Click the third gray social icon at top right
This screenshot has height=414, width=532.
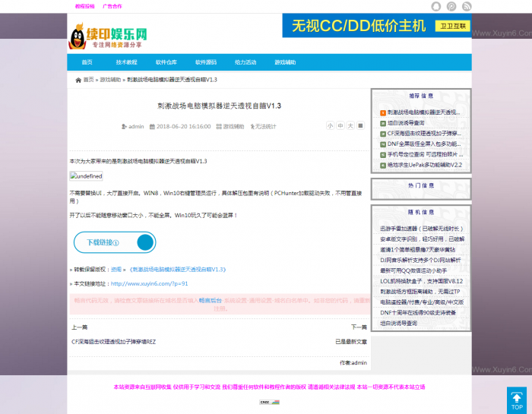pyautogui.click(x=466, y=6)
